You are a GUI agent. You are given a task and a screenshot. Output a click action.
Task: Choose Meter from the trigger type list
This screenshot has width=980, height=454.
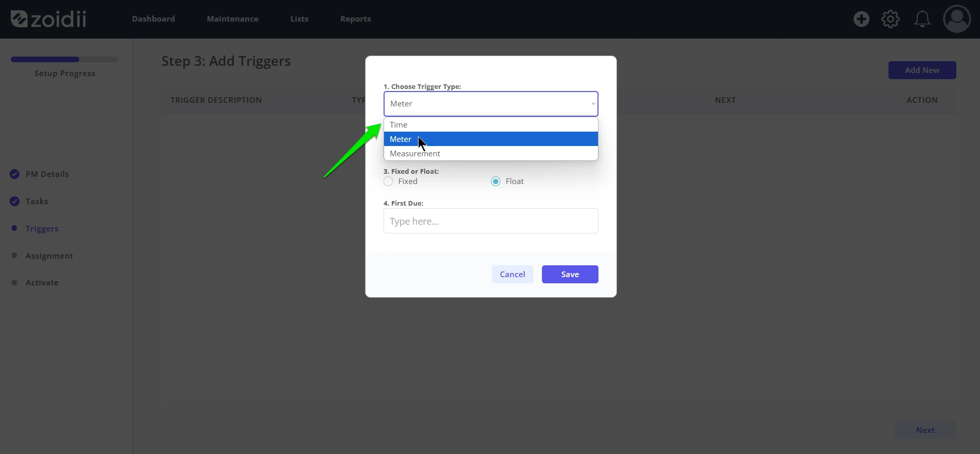(491, 139)
